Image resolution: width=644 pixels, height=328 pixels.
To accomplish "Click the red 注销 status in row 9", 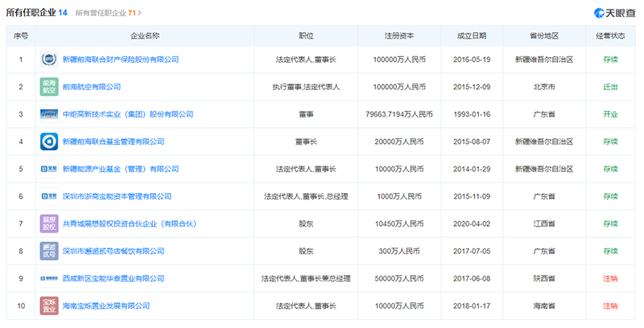I will point(610,278).
